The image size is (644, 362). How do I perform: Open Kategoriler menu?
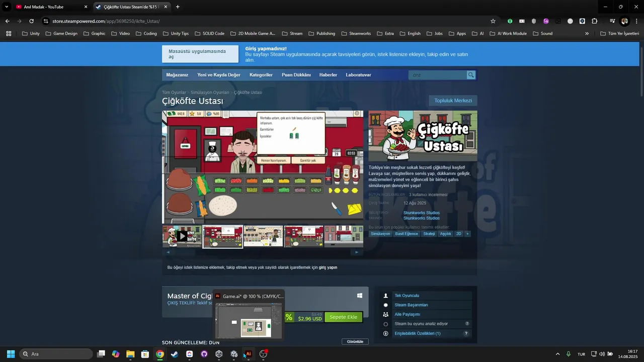click(x=261, y=75)
